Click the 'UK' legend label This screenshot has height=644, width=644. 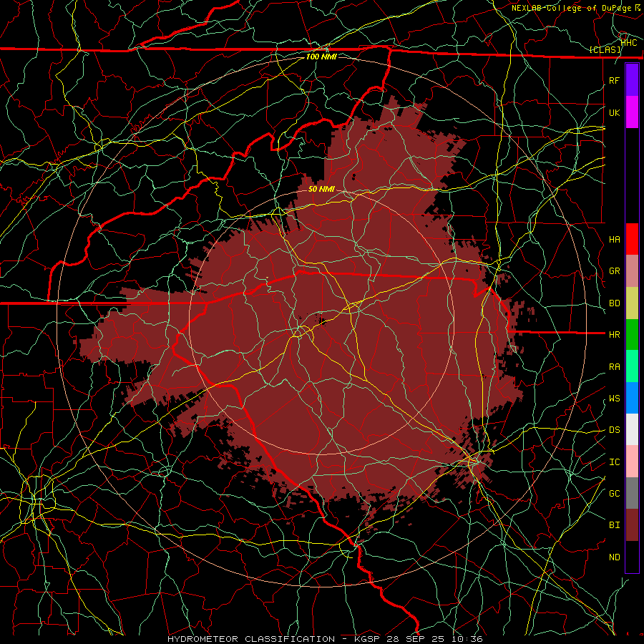(x=614, y=112)
